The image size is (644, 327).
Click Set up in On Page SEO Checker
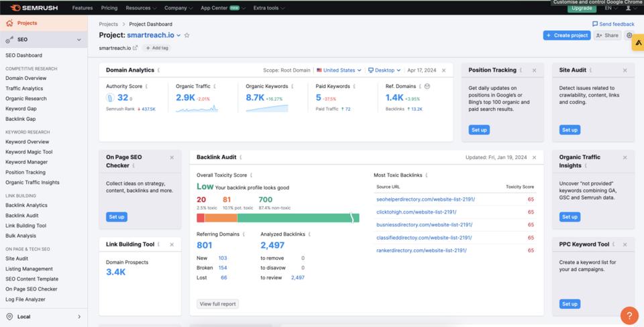[117, 217]
